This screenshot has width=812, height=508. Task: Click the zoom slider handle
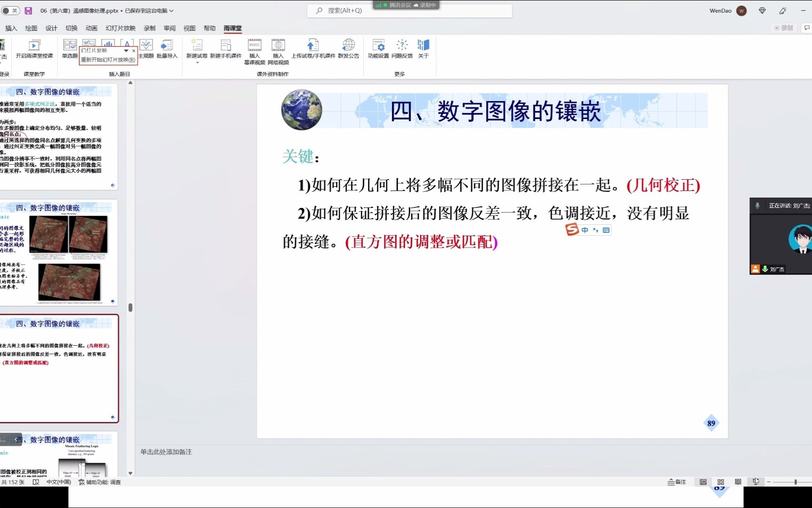click(x=796, y=482)
